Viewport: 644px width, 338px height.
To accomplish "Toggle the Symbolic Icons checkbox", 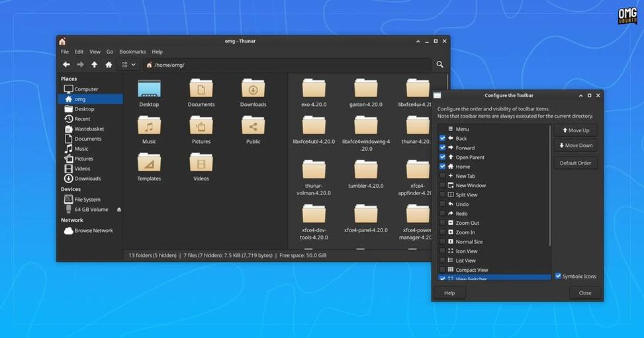I will 558,276.
